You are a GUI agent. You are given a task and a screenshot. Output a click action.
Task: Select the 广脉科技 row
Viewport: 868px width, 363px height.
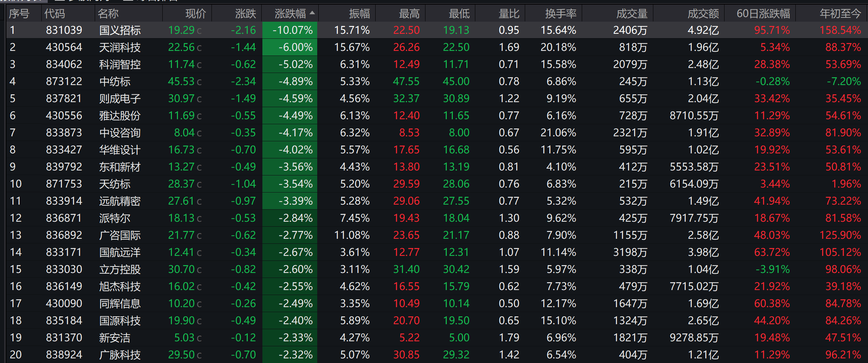(120, 355)
